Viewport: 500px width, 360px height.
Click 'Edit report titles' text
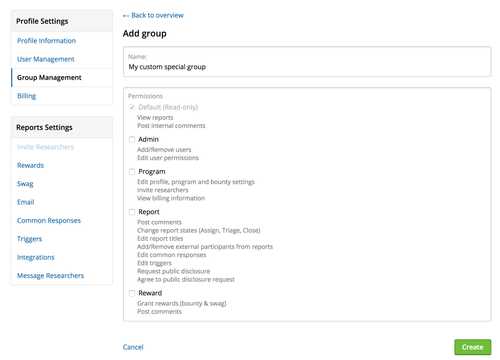(x=160, y=239)
